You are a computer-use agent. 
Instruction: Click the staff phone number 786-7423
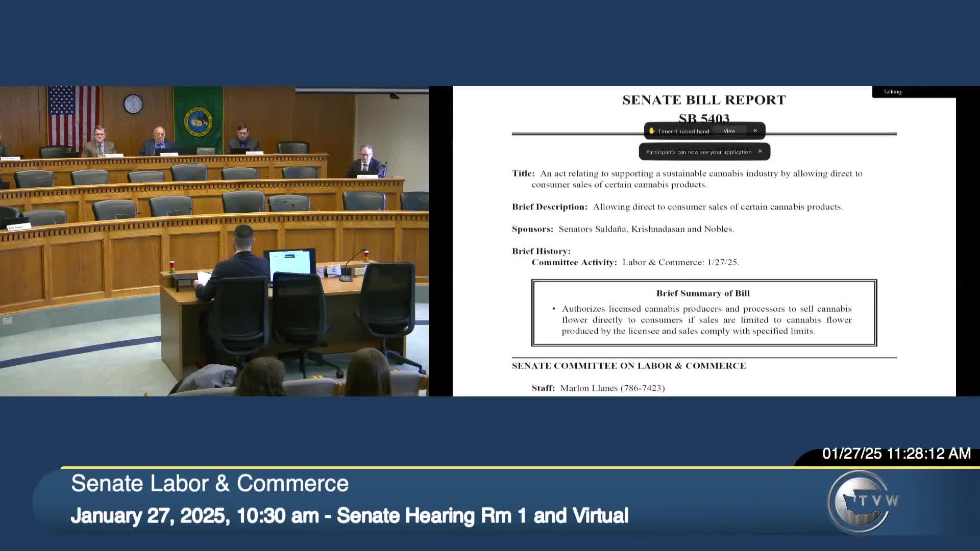(x=642, y=388)
